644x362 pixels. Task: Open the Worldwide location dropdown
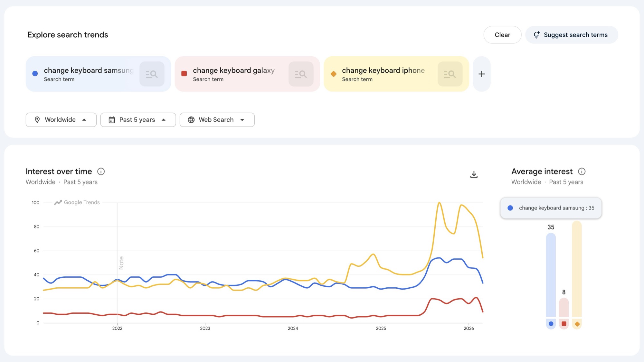pos(61,119)
